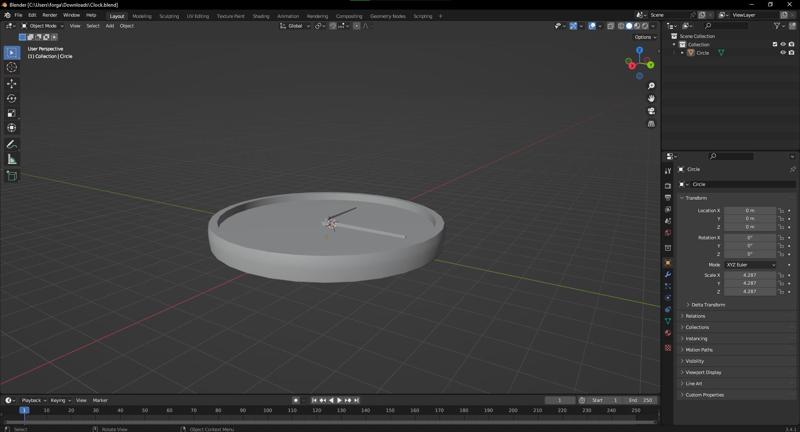Open the File menu
The width and height of the screenshot is (800, 432).
point(18,15)
